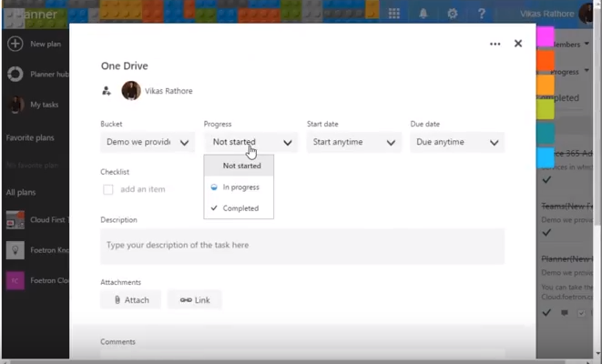Open Planner hub circle icon
602x364 pixels.
point(15,74)
